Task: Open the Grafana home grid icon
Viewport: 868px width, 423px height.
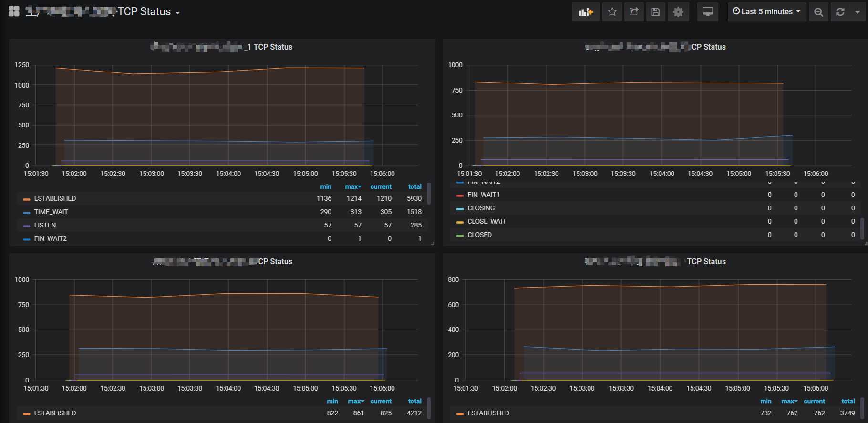Action: pyautogui.click(x=14, y=11)
